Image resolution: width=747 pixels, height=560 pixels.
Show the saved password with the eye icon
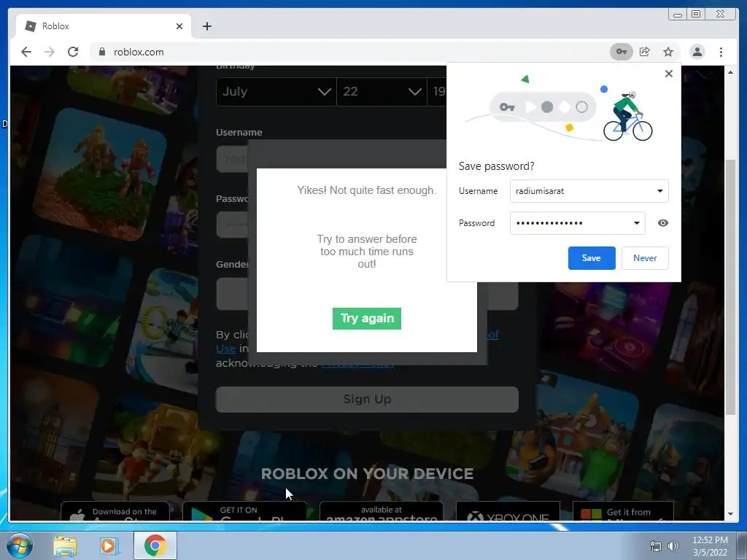pos(662,223)
